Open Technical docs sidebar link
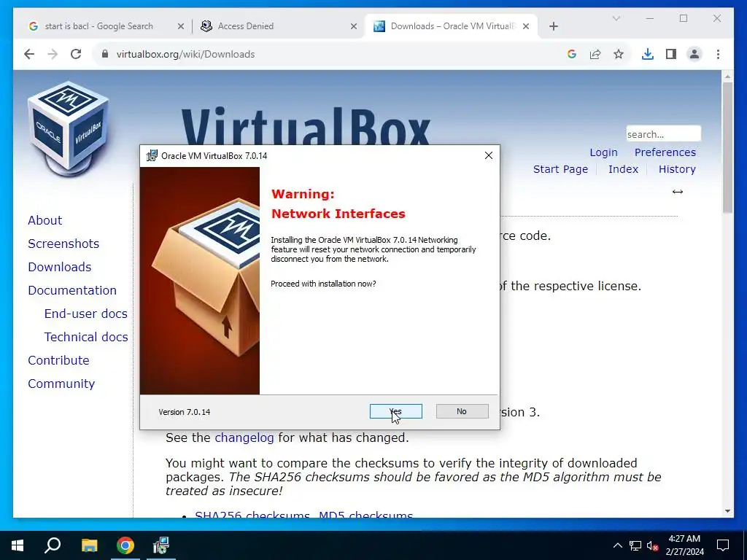747x560 pixels. click(86, 337)
